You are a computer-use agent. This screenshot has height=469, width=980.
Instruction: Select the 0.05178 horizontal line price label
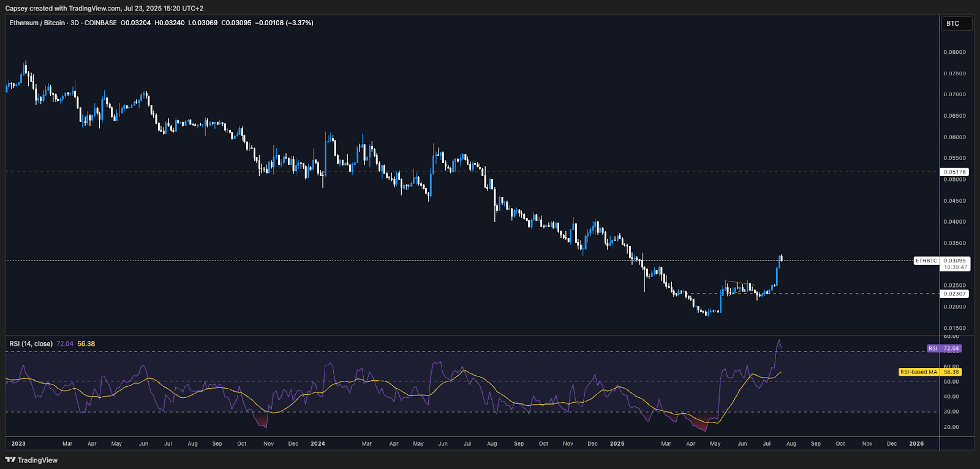tap(954, 172)
